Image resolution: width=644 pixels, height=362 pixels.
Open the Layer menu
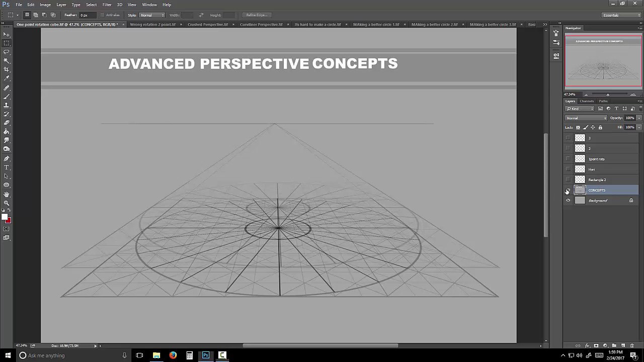(x=61, y=5)
